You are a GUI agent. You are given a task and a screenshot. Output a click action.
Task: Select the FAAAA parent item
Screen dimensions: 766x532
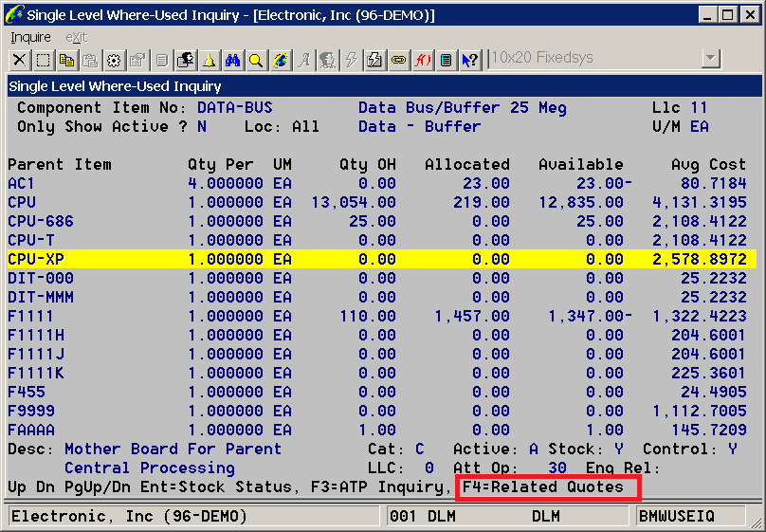(x=30, y=430)
